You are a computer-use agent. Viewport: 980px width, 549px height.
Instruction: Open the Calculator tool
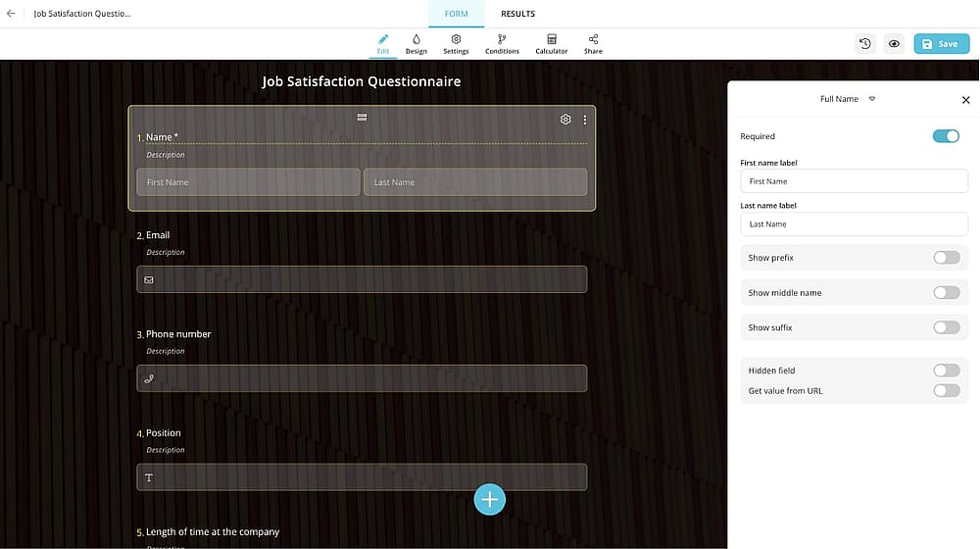tap(551, 44)
